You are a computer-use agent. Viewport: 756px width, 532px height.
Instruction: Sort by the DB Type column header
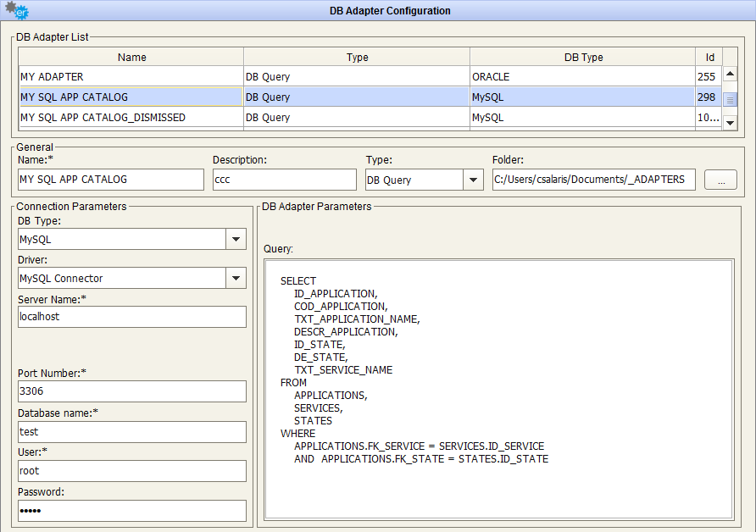(582, 58)
